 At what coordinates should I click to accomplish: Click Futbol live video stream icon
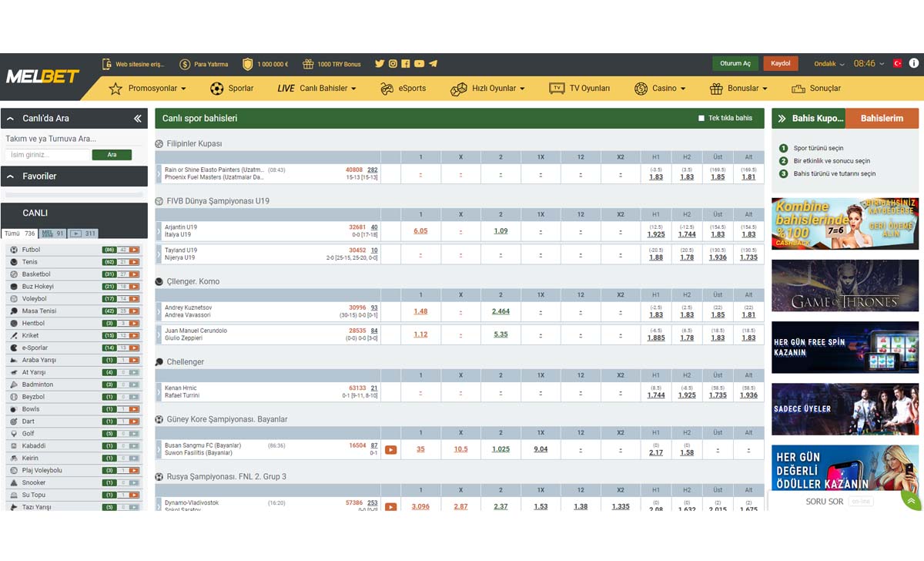(x=134, y=250)
